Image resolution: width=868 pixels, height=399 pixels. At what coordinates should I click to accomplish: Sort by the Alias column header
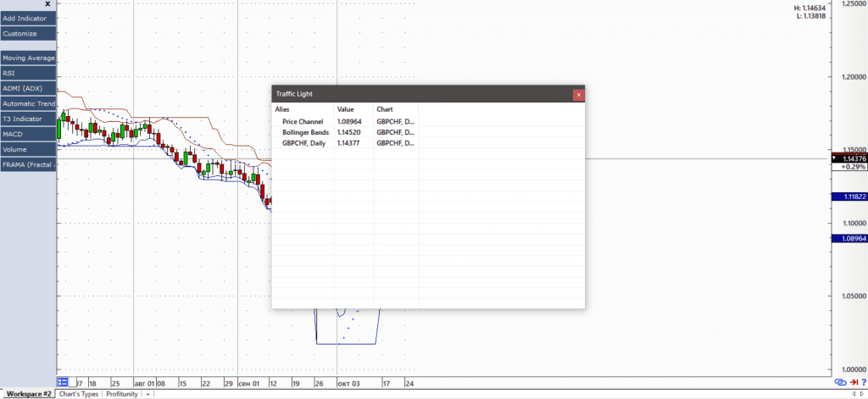pos(283,109)
